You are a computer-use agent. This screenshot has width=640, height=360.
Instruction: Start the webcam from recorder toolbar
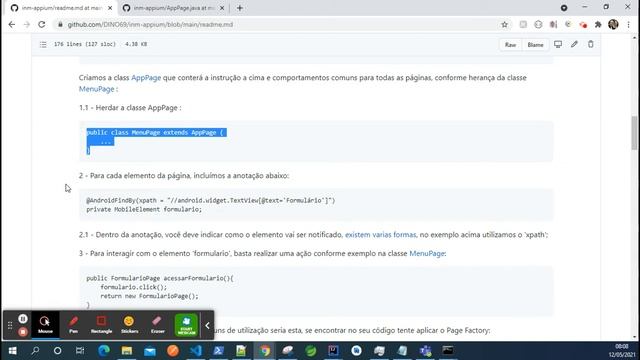pyautogui.click(x=186, y=325)
